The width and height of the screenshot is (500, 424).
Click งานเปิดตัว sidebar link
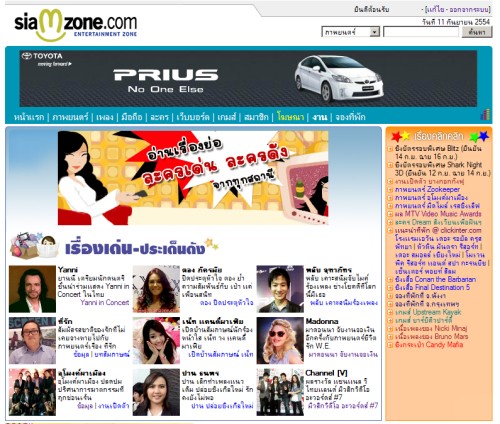[x=430, y=181]
